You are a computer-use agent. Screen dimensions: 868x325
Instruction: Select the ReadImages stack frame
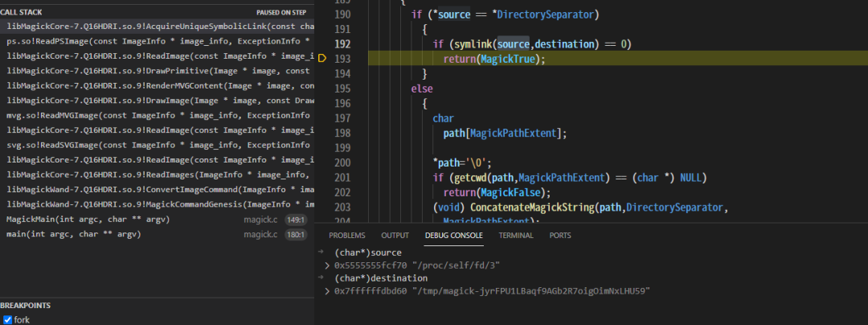[158, 175]
